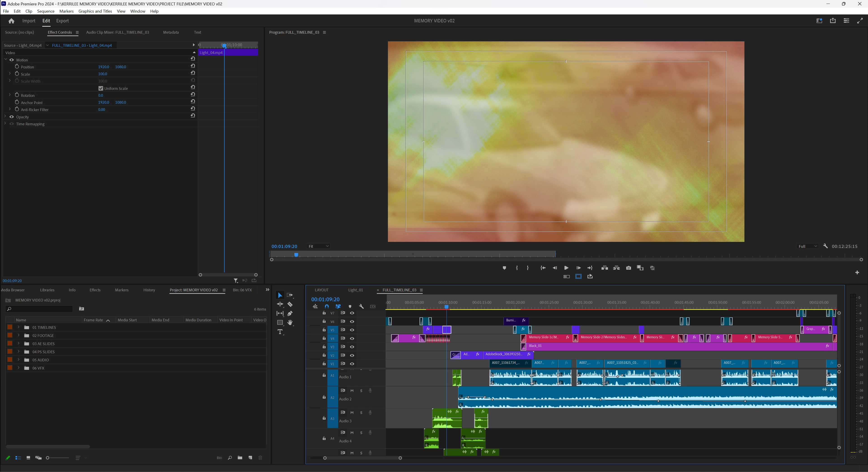This screenshot has height=472, width=868.
Task: Open the Sequence menu
Action: pos(45,11)
